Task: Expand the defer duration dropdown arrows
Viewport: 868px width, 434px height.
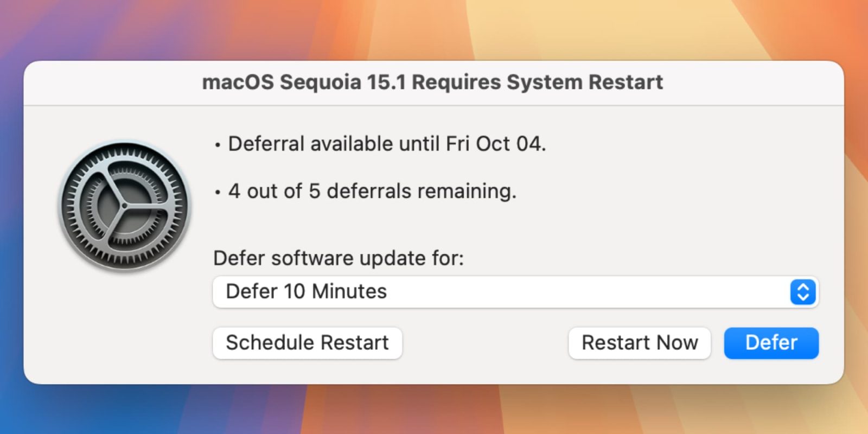Action: (803, 292)
